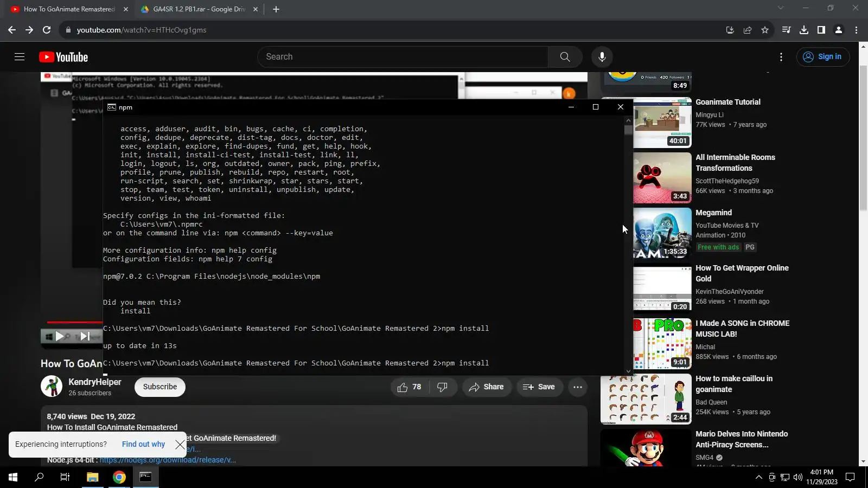868x488 pixels.
Task: Search with your voice microphone
Action: (x=602, y=57)
